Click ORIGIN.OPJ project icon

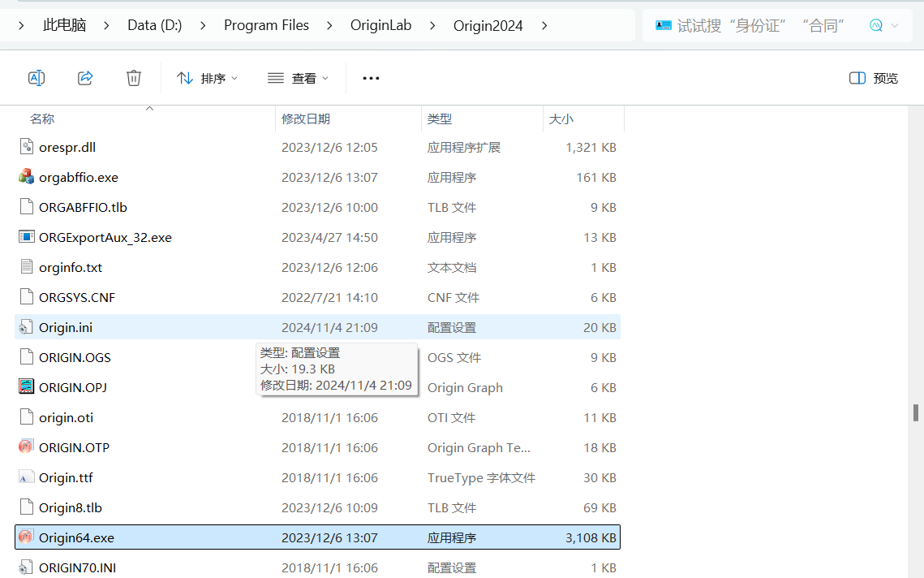(x=27, y=387)
